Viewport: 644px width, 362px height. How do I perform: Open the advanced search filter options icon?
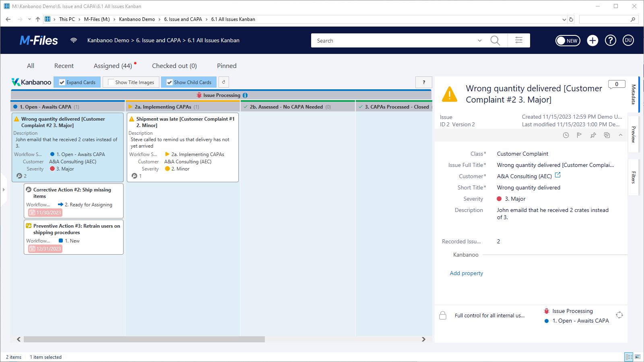point(519,40)
